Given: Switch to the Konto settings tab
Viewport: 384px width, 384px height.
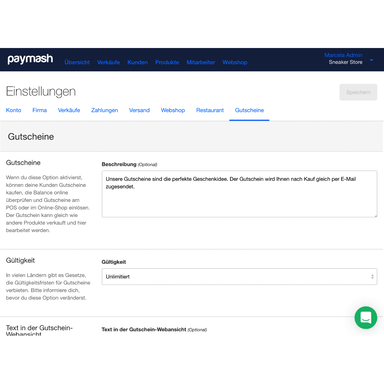Looking at the screenshot, I should pyautogui.click(x=13, y=110).
